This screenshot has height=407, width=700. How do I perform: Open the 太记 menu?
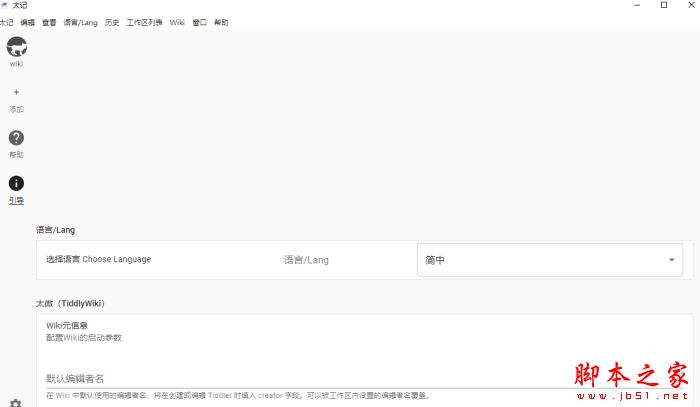coord(7,22)
